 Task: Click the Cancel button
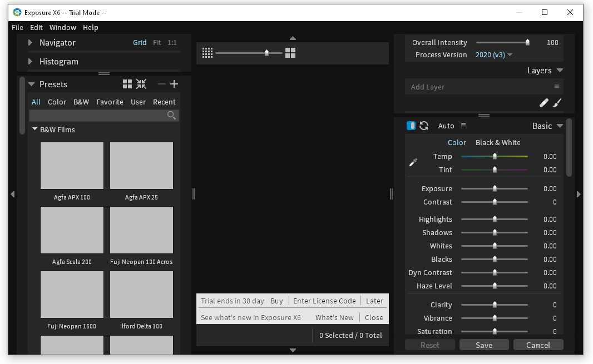pyautogui.click(x=538, y=345)
